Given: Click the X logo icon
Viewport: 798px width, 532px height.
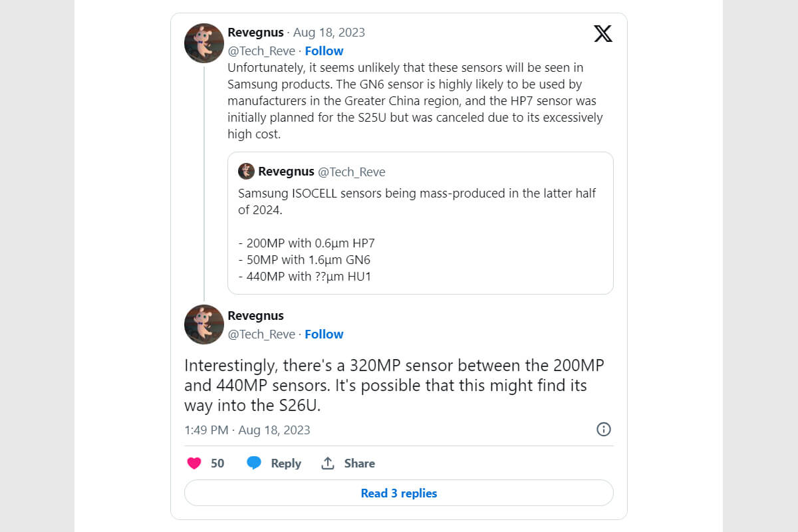Looking at the screenshot, I should [602, 34].
